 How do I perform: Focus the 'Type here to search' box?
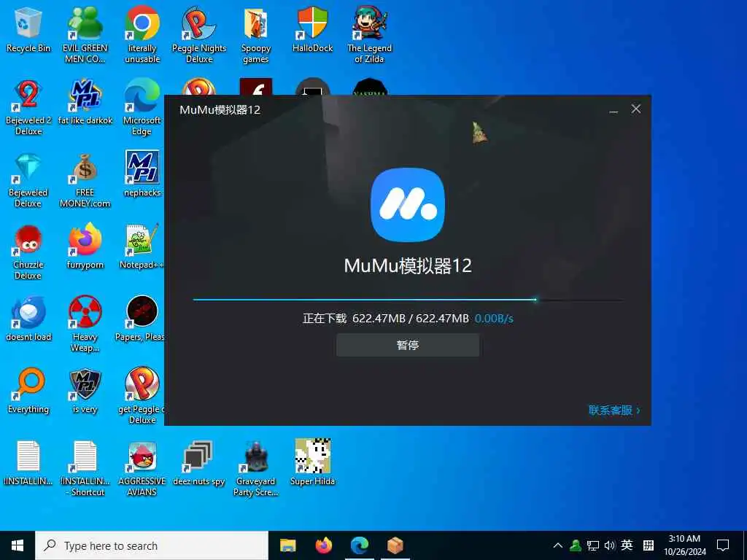click(x=152, y=545)
